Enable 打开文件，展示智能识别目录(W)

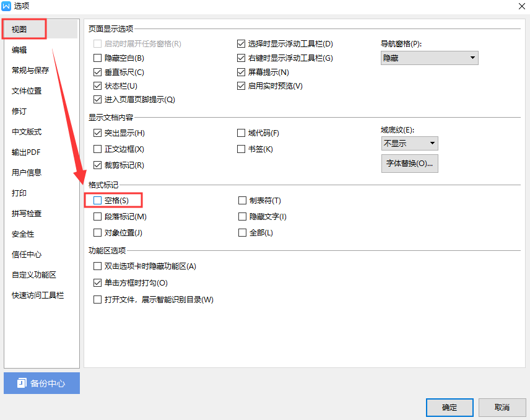point(97,300)
